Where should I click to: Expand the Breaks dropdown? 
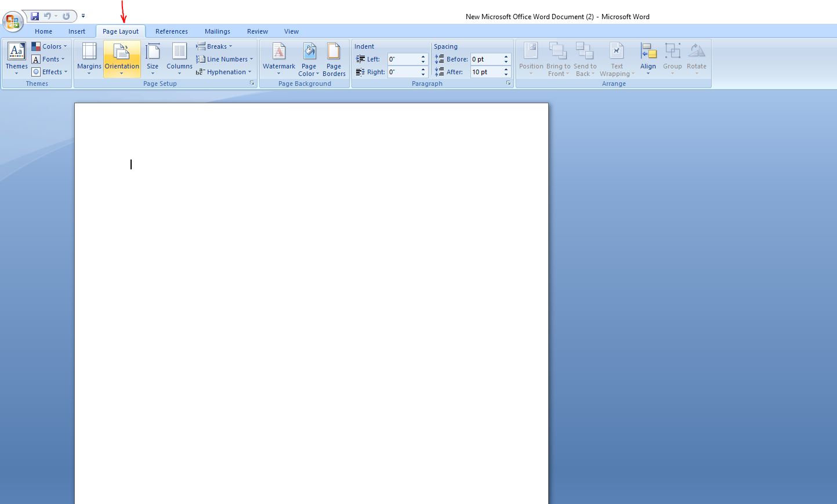point(215,46)
